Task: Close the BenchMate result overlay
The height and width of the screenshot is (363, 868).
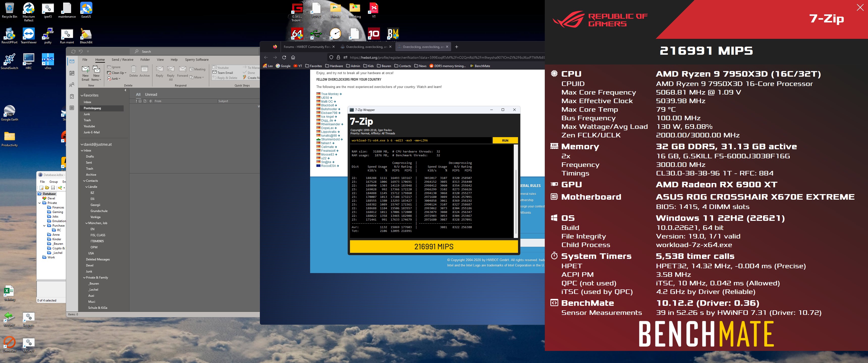Action: click(860, 7)
